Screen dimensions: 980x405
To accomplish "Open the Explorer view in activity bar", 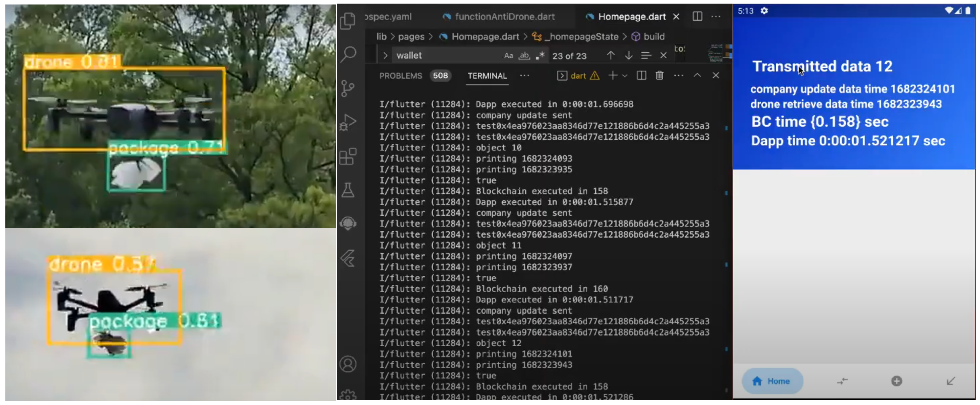I will coord(348,21).
